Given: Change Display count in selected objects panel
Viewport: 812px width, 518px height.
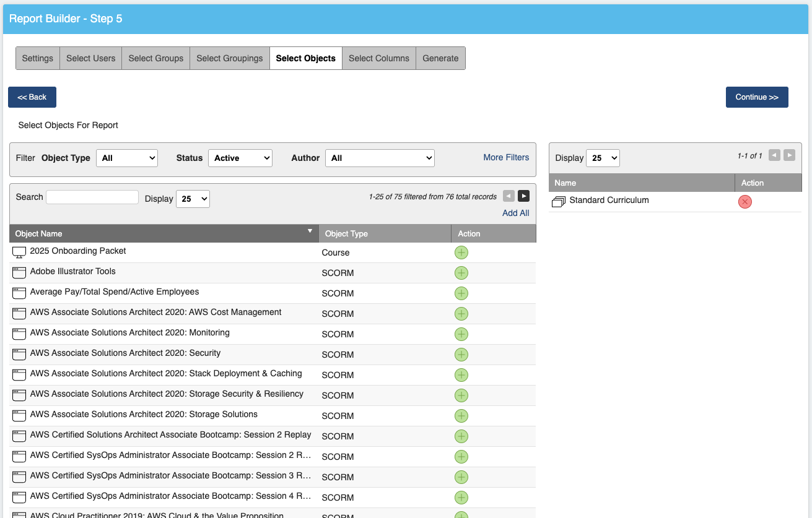Looking at the screenshot, I should pos(603,158).
